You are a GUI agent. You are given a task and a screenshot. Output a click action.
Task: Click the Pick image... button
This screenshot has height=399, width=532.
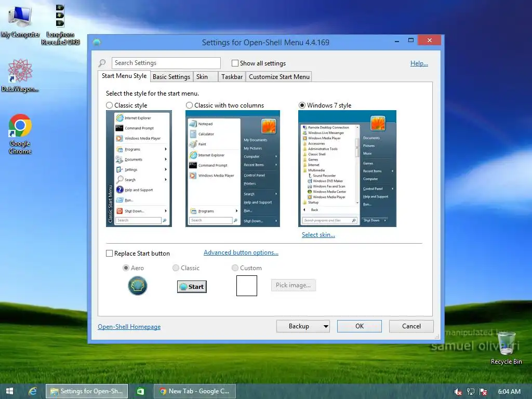tap(293, 285)
